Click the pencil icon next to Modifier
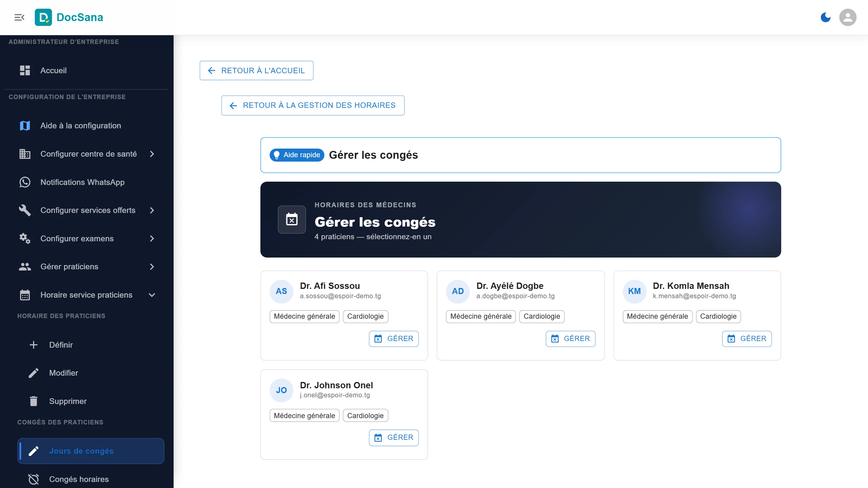The width and height of the screenshot is (868, 488). (x=34, y=373)
